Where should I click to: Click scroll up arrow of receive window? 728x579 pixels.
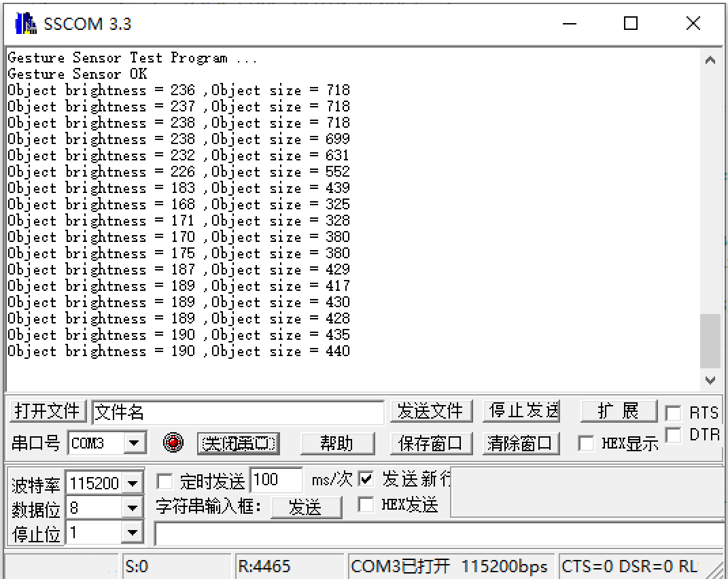point(710,60)
